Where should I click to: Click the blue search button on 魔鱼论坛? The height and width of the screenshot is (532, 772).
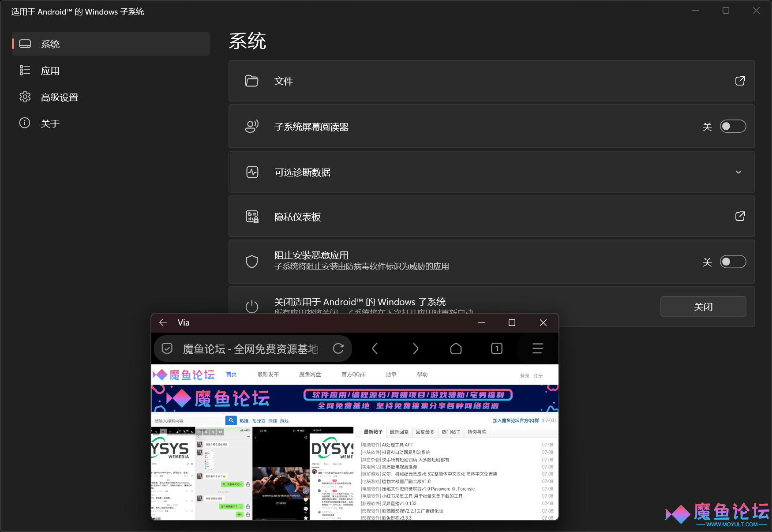click(231, 420)
